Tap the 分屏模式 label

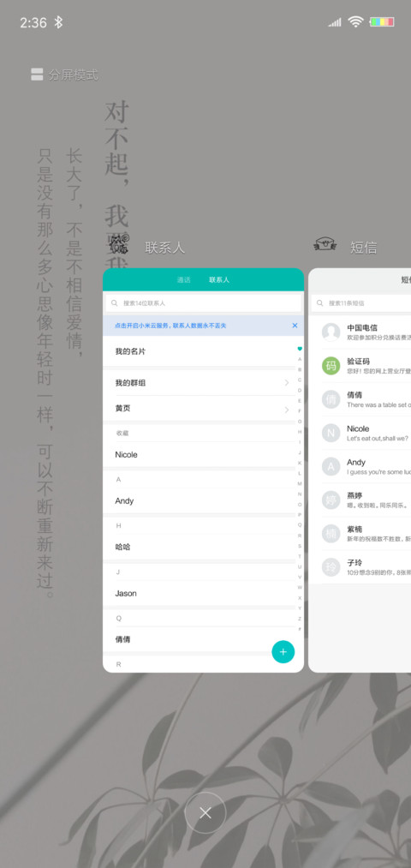coord(73,75)
